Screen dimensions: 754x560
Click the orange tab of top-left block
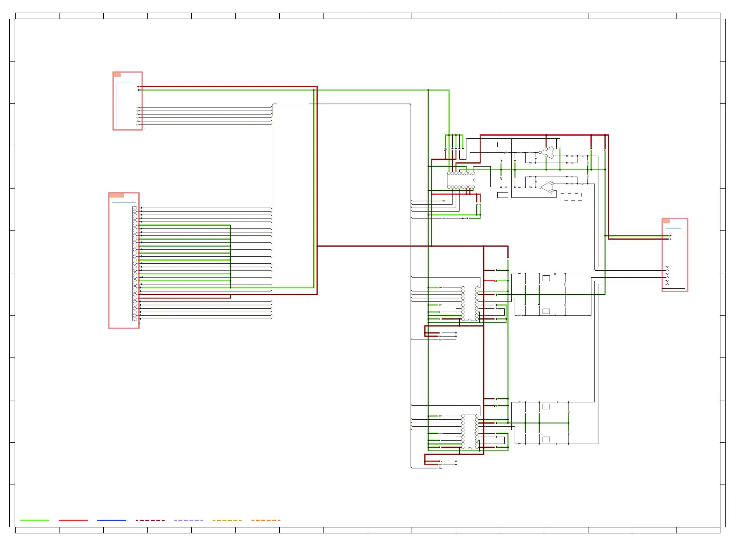pyautogui.click(x=117, y=74)
